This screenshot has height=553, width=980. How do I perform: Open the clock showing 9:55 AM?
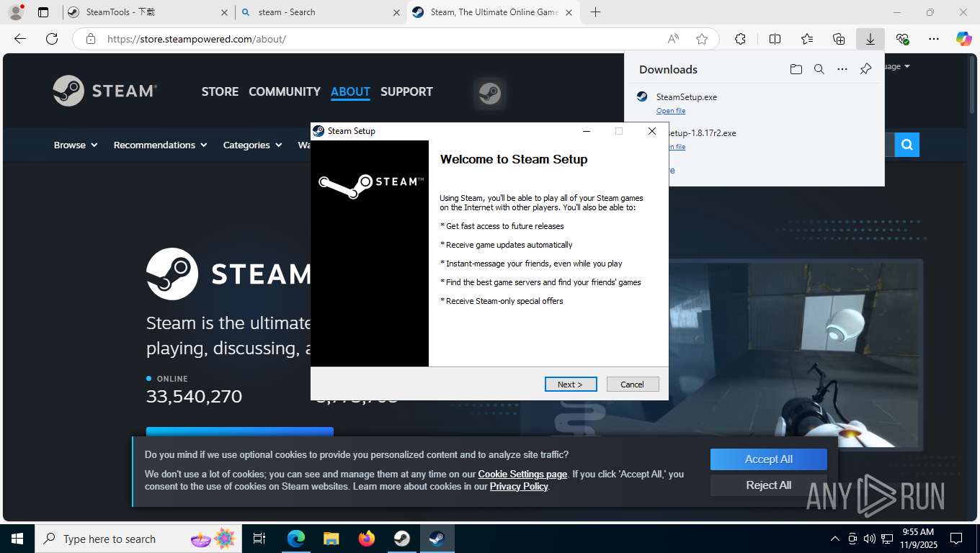(x=918, y=539)
